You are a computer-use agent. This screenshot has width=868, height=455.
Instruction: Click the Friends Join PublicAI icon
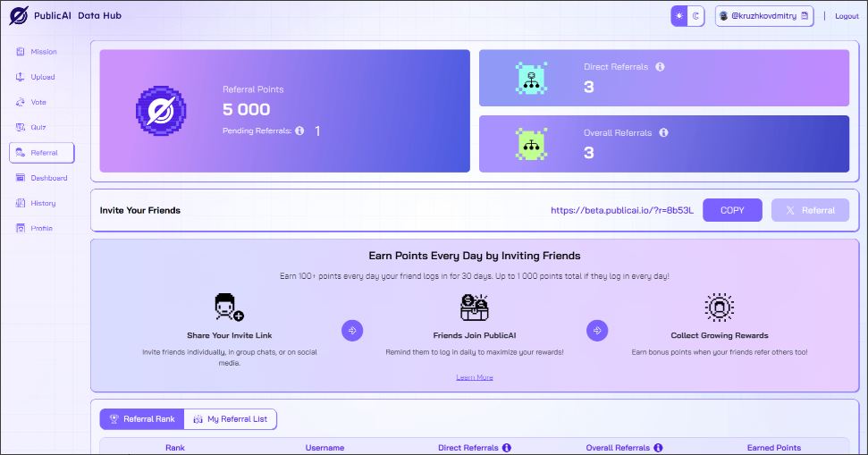pyautogui.click(x=475, y=308)
